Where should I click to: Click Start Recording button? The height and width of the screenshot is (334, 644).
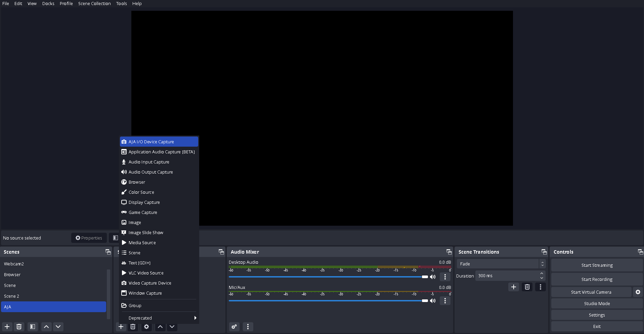pos(597,279)
